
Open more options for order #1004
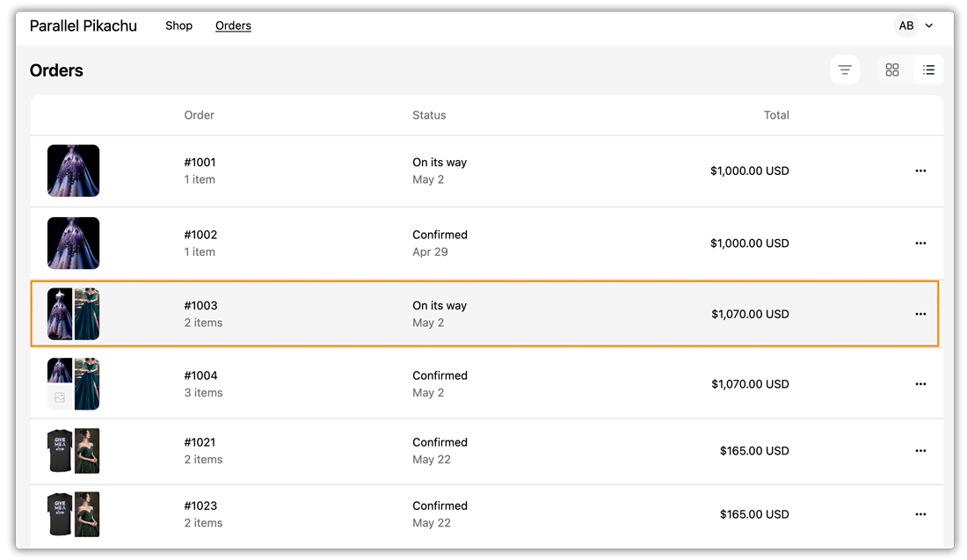coord(920,383)
